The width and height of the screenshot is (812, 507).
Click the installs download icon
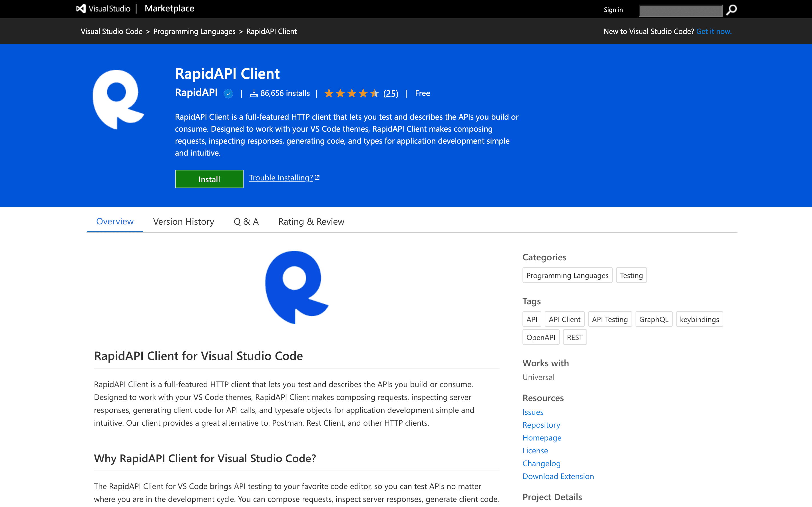click(254, 93)
